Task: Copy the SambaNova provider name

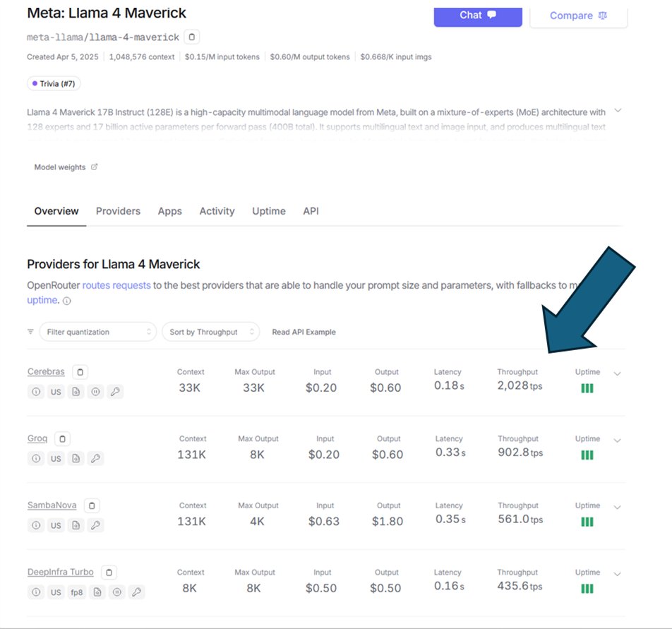Action: pyautogui.click(x=92, y=505)
